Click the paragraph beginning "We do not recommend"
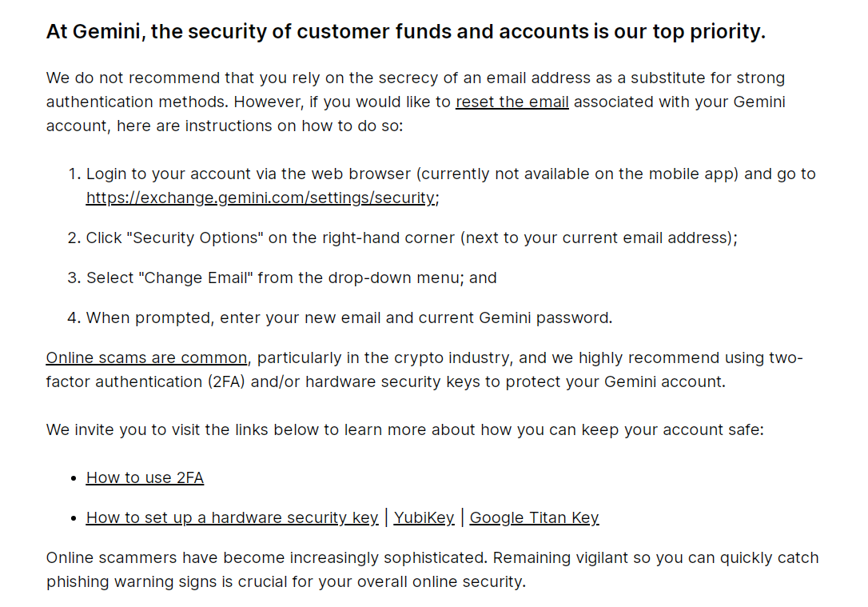 416,102
